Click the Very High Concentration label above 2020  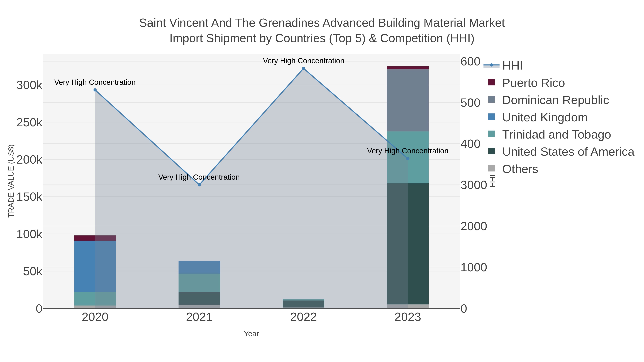point(95,82)
